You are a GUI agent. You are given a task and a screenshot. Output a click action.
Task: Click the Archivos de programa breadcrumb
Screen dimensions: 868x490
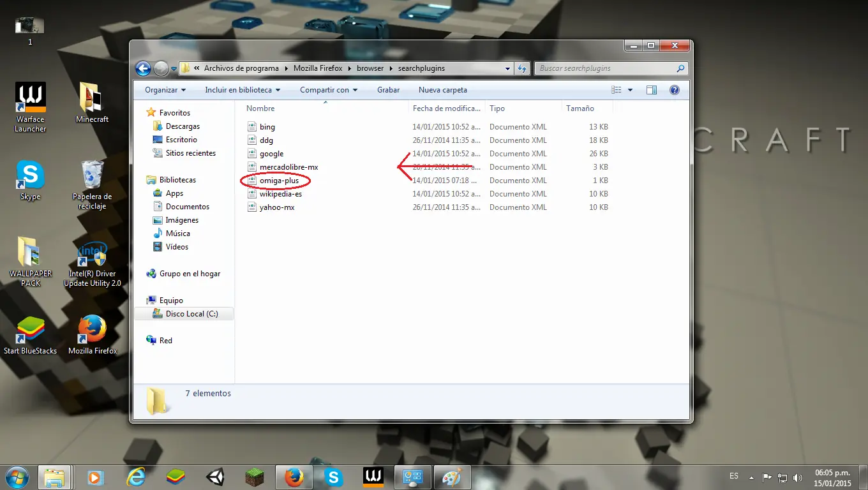(x=241, y=68)
